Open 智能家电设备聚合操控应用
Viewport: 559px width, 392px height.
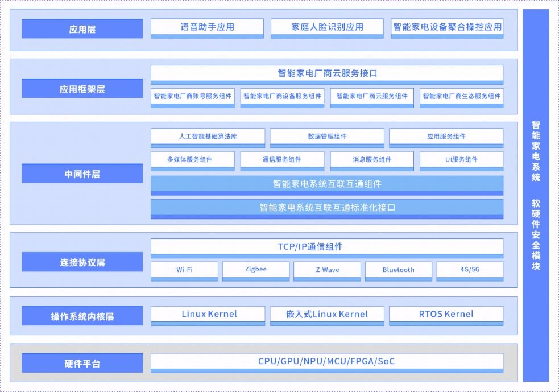(447, 27)
